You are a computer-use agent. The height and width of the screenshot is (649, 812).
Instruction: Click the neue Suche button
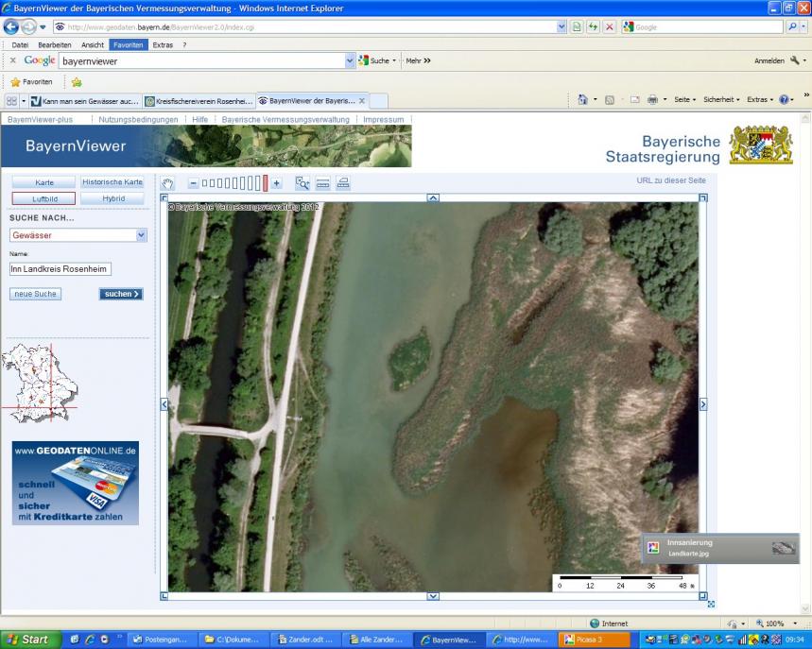[x=35, y=294]
